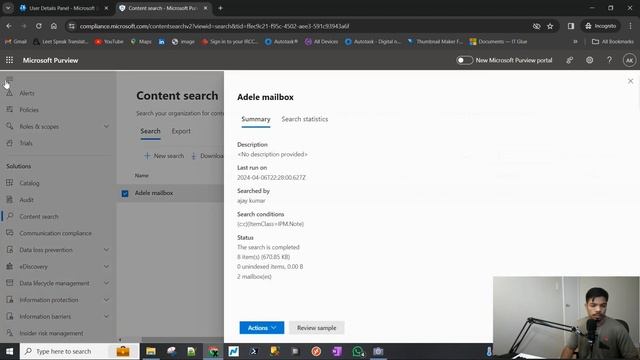The image size is (640, 360).
Task: Click the Roles & scopes icon
Action: 9,126
